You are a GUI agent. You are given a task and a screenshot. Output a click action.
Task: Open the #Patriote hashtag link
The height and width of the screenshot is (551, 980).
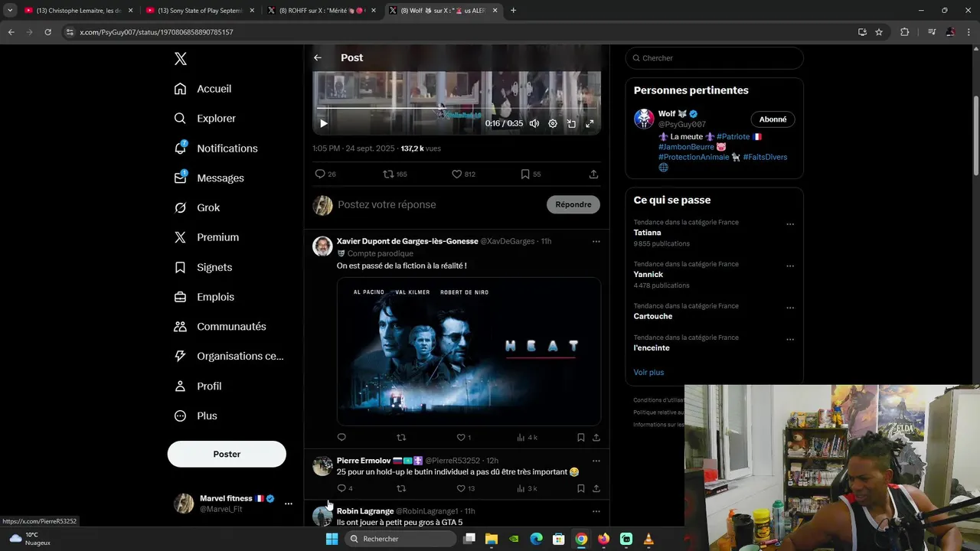pos(733,137)
